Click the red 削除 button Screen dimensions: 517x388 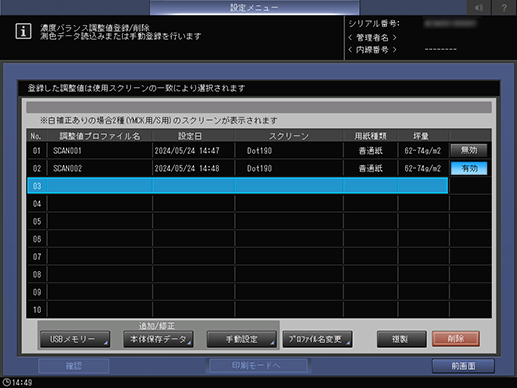[456, 339]
